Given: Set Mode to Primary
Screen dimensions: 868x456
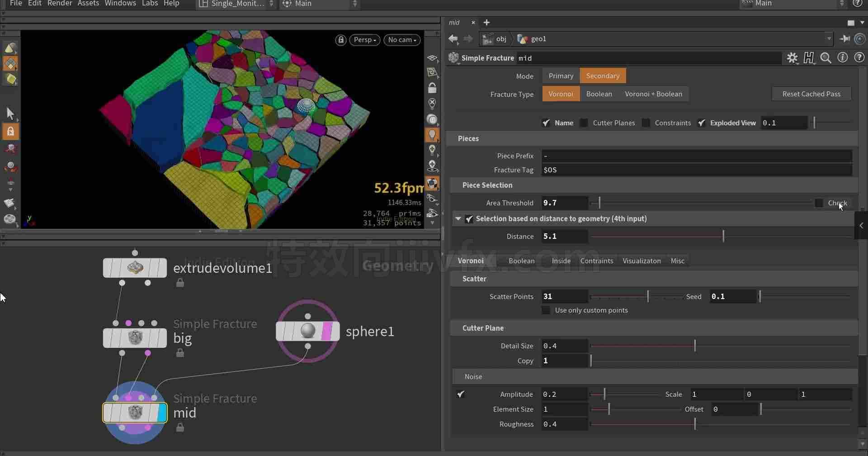Looking at the screenshot, I should (x=561, y=76).
